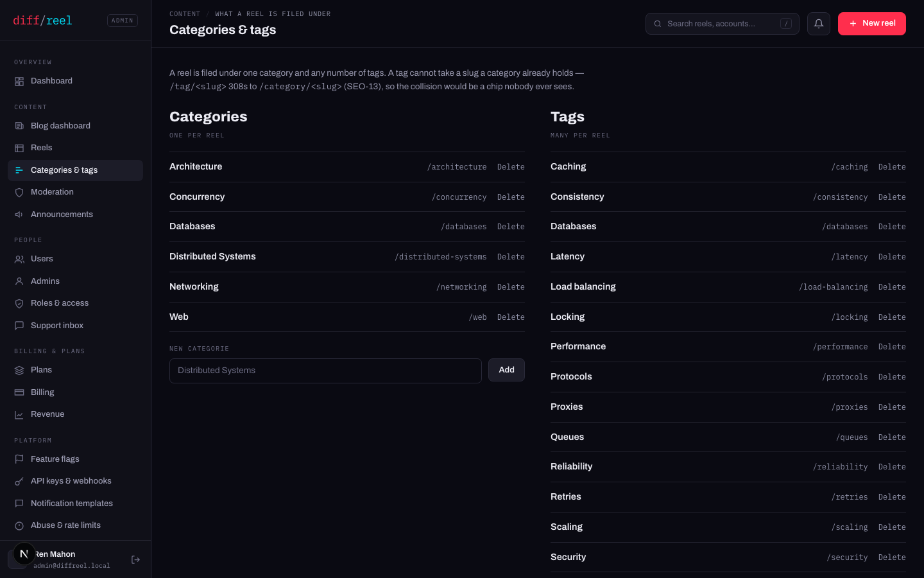Create a new reel with the New reel button
924x578 pixels.
pyautogui.click(x=872, y=24)
